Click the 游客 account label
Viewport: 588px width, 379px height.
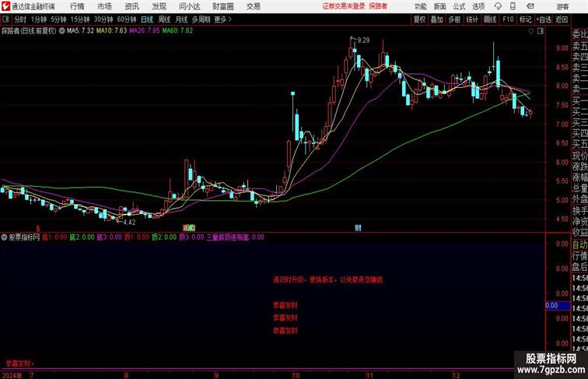tap(562, 6)
